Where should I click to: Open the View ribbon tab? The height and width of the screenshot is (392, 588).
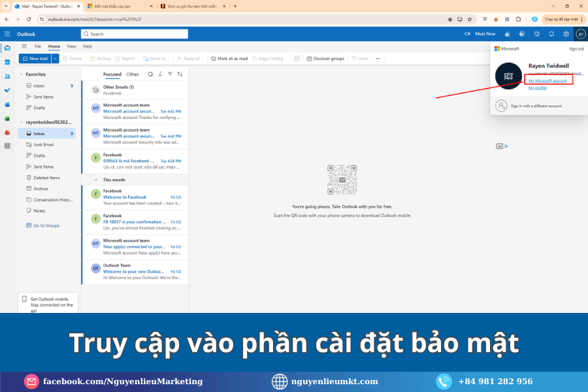(x=71, y=46)
